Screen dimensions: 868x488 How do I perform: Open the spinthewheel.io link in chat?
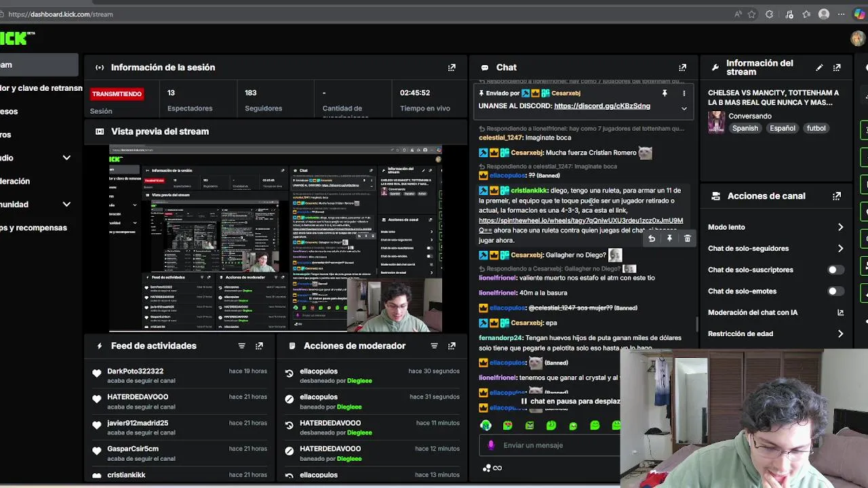pos(580,225)
